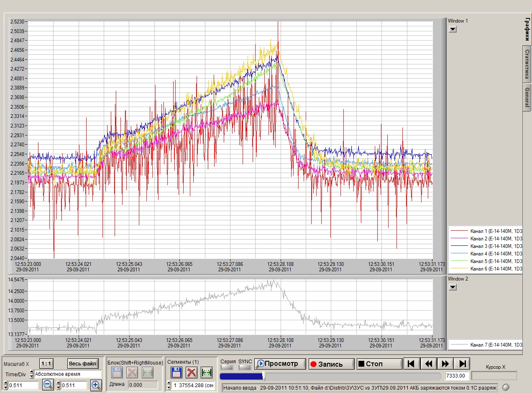Fast forward with the double right arrow button
The height and width of the screenshot is (393, 532).
(445, 364)
